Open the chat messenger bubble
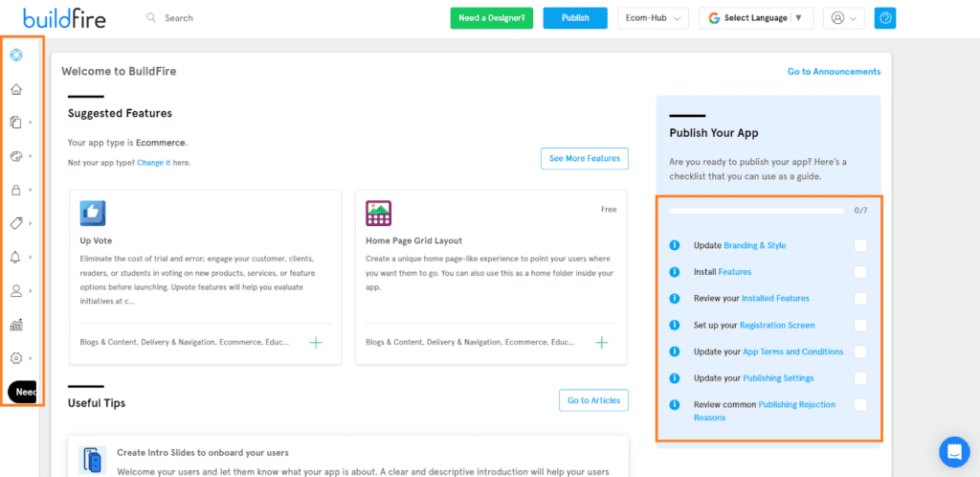This screenshot has height=477, width=980. point(954,451)
